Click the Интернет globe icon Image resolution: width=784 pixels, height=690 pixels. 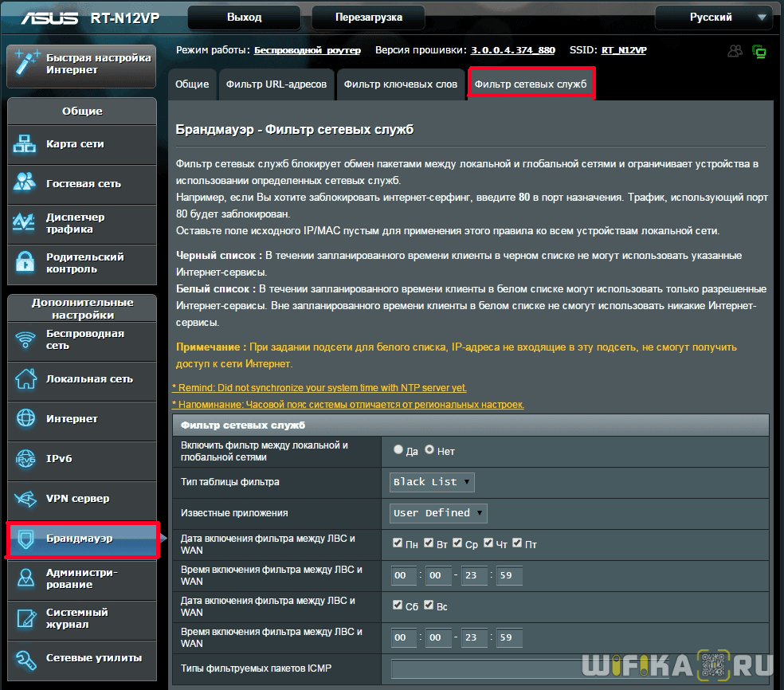pos(25,419)
